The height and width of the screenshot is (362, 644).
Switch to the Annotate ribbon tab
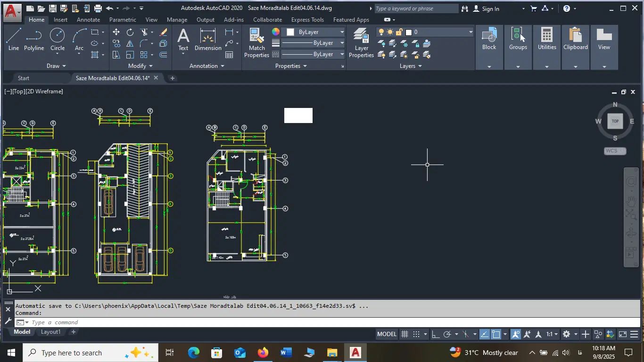click(x=88, y=20)
